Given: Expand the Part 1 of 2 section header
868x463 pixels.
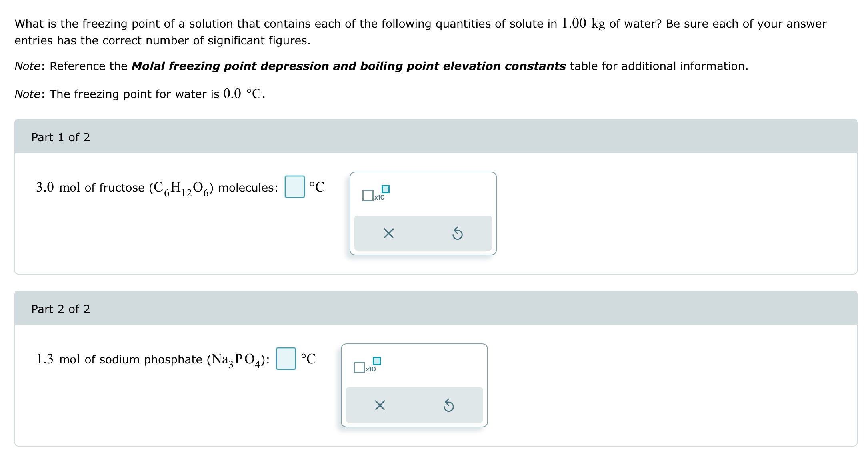Looking at the screenshot, I should click(60, 137).
